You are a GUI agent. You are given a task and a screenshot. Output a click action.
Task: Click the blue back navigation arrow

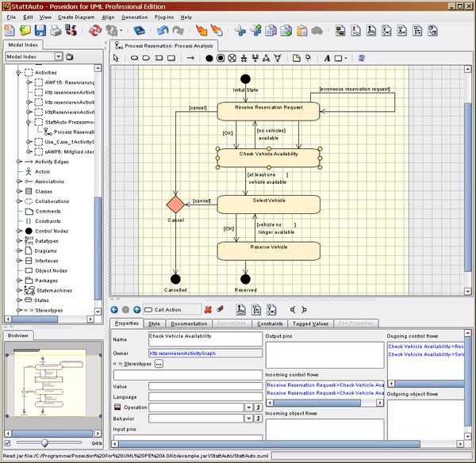click(x=114, y=309)
